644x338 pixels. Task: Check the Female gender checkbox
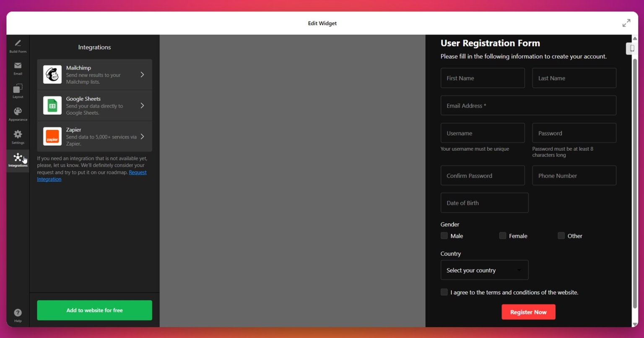pos(502,236)
